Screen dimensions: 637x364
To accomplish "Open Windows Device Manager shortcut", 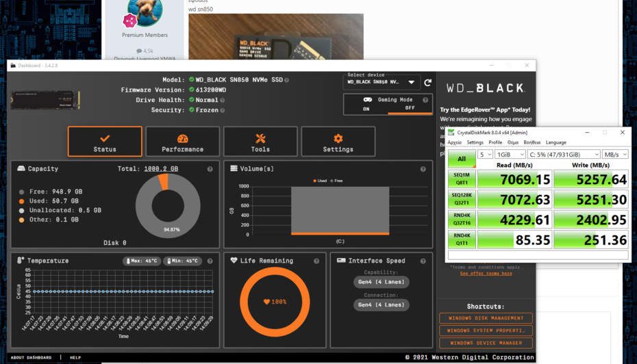I will (486, 343).
